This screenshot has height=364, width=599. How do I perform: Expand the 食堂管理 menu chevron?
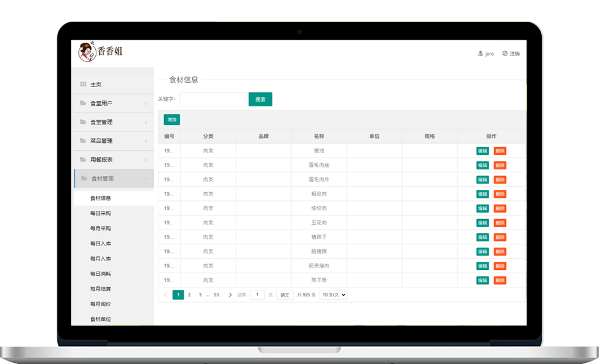pyautogui.click(x=146, y=122)
